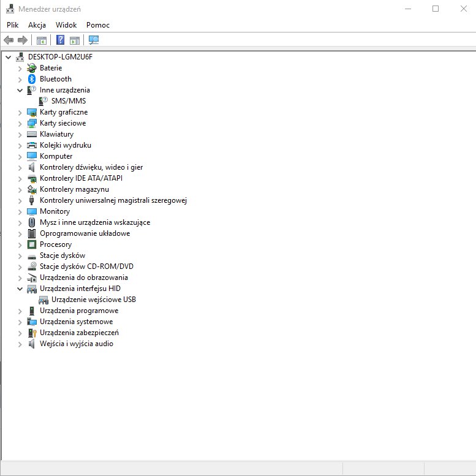Click the Wejścia i wyjścia audio speaker icon
Screen dimensions: 476x476
(x=31, y=344)
